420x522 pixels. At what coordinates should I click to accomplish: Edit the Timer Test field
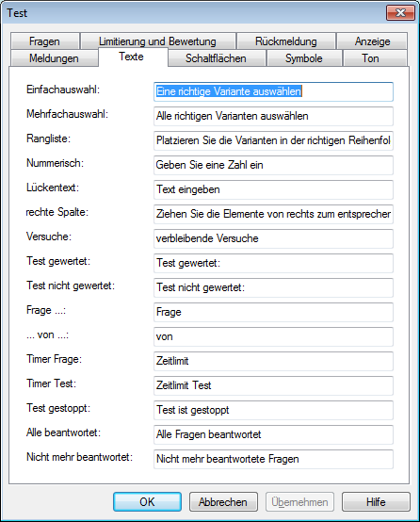tap(273, 385)
